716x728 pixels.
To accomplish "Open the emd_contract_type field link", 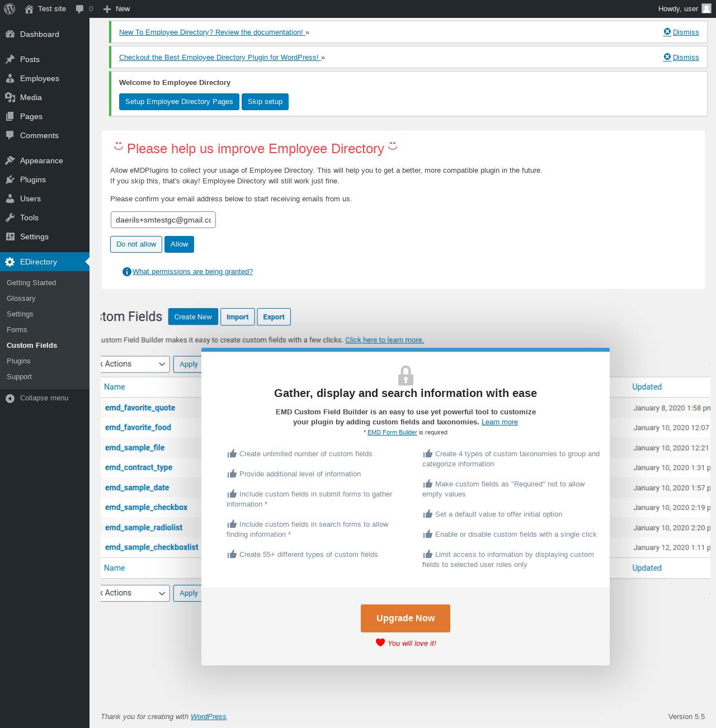I will point(139,467).
